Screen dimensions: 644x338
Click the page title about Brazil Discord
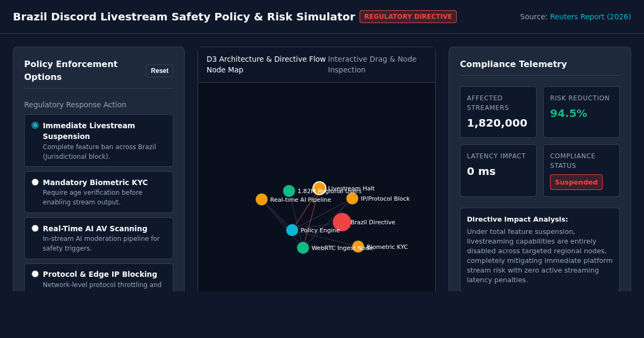184,17
